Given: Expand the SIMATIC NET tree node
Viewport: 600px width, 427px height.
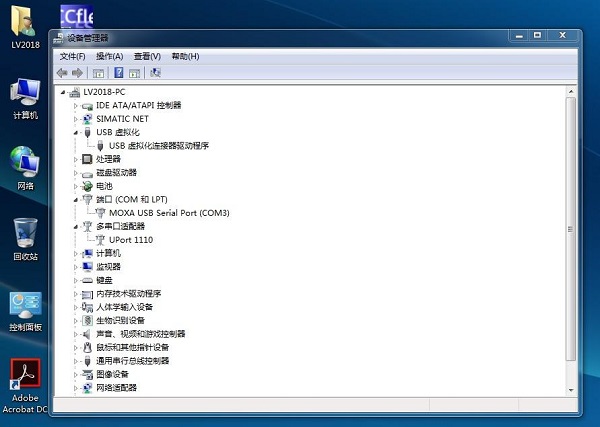Looking at the screenshot, I should [x=76, y=119].
